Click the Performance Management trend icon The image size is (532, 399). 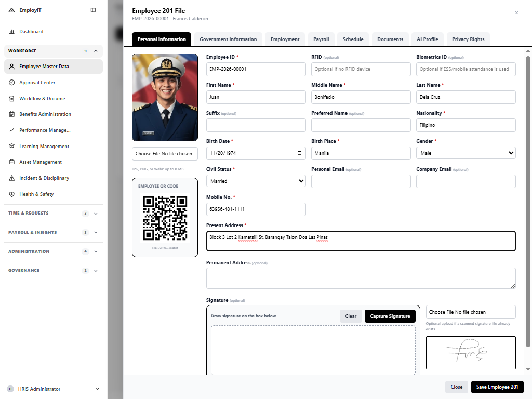[11, 130]
